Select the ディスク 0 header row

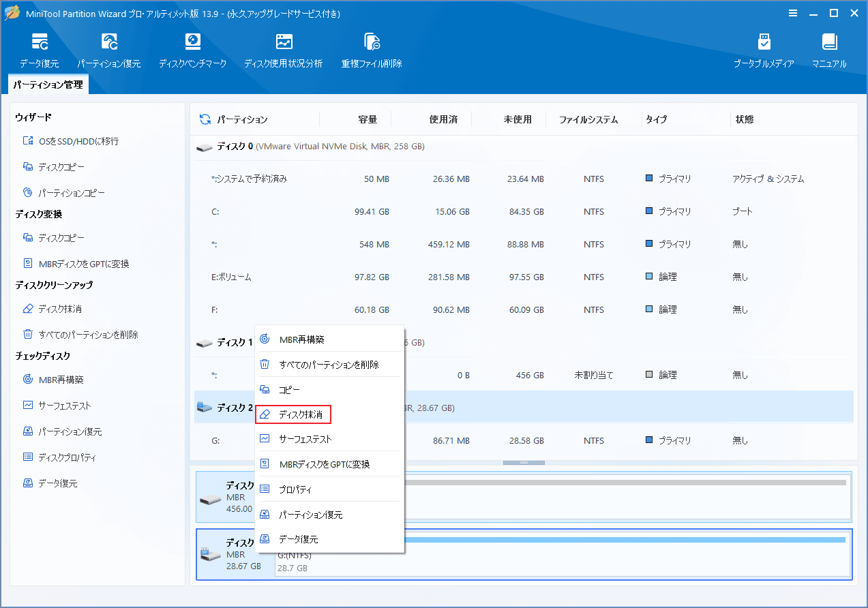tap(524, 147)
